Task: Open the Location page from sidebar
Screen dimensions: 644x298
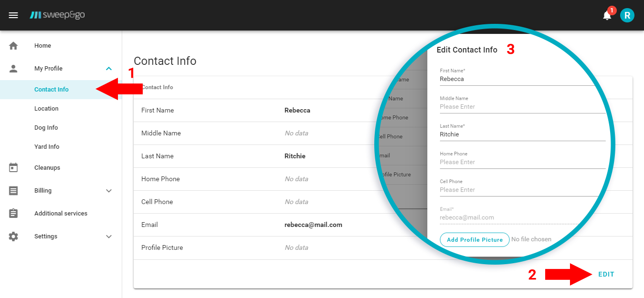Action: tap(46, 108)
